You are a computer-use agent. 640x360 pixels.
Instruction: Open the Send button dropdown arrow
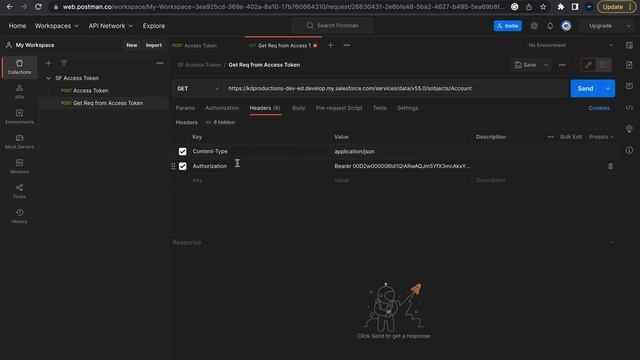click(608, 89)
